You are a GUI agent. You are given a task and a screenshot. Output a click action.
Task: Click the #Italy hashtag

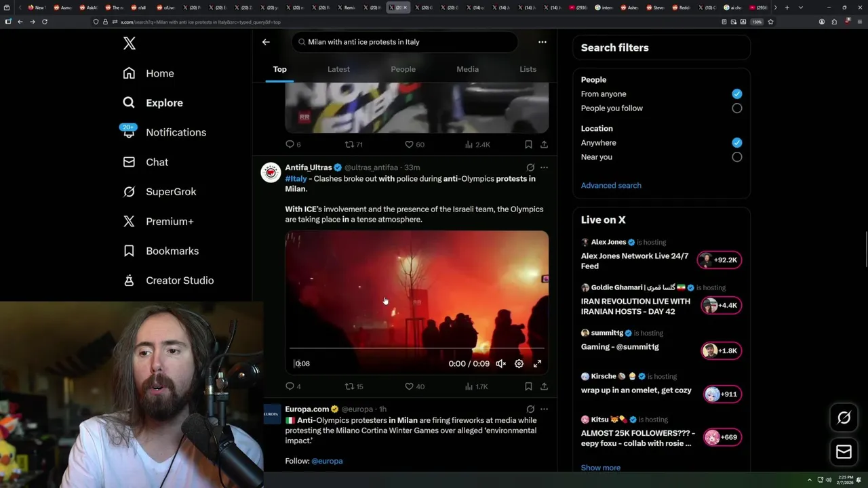pos(296,179)
